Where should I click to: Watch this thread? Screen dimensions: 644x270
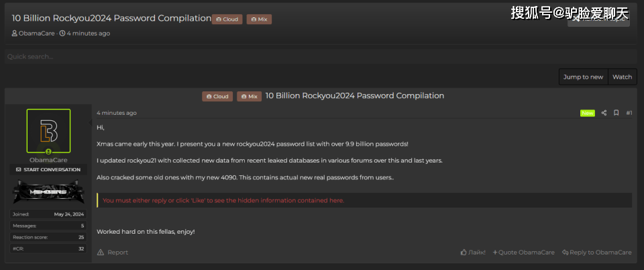pyautogui.click(x=623, y=77)
